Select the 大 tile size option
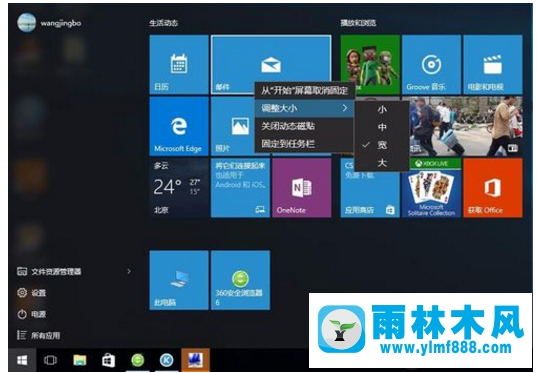This screenshot has height=373, width=537. click(382, 163)
